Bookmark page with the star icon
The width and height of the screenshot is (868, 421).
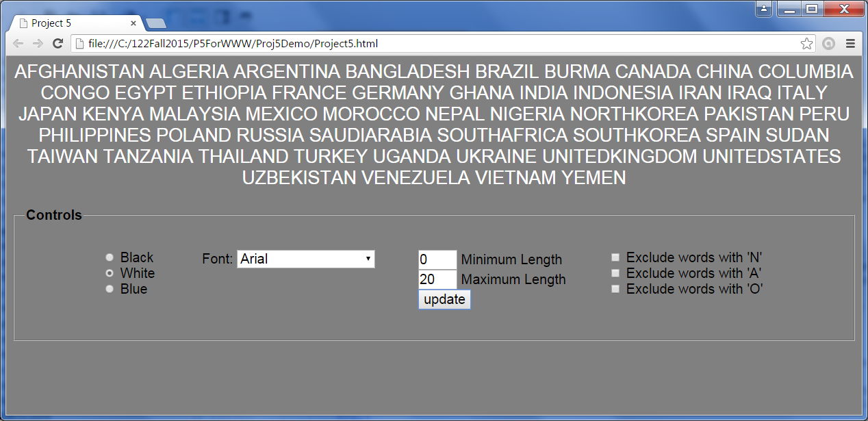click(806, 44)
